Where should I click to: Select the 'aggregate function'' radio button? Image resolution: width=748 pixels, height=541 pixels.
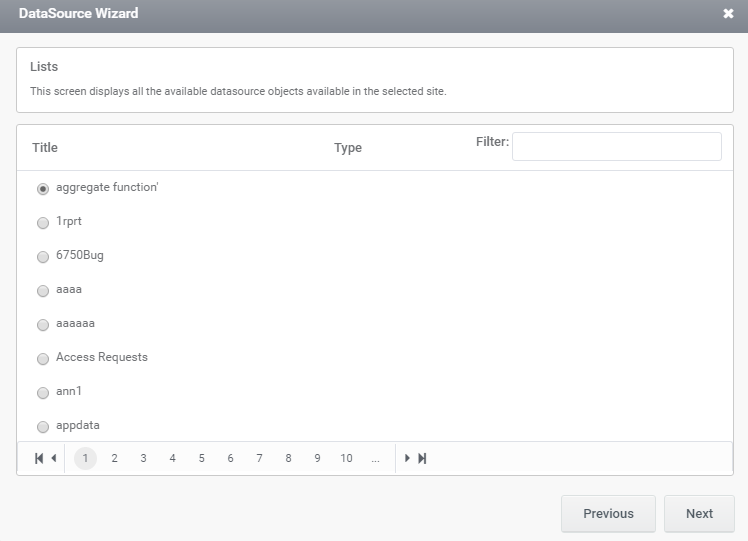43,189
